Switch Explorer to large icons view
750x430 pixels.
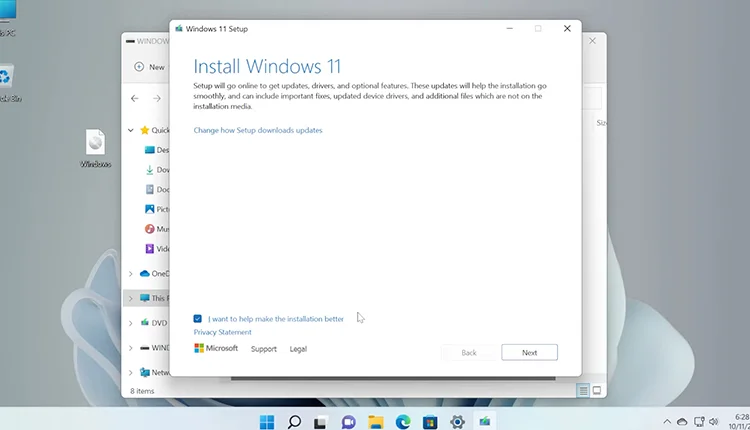[x=596, y=391]
